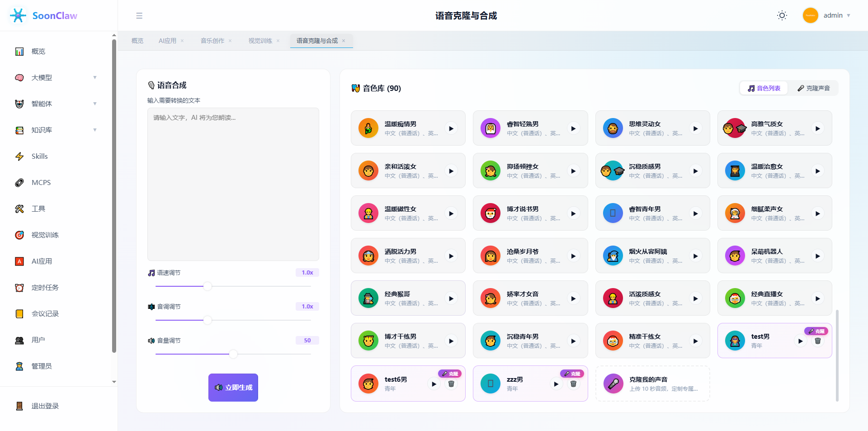Select the 沧桑岁月爷 voice avatar
The image size is (868, 431).
[x=491, y=256]
